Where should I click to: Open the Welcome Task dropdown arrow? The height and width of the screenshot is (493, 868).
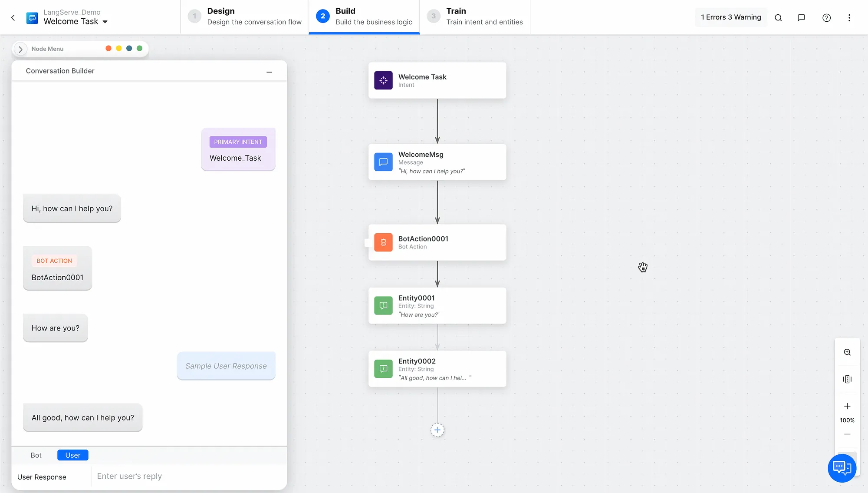[105, 22]
